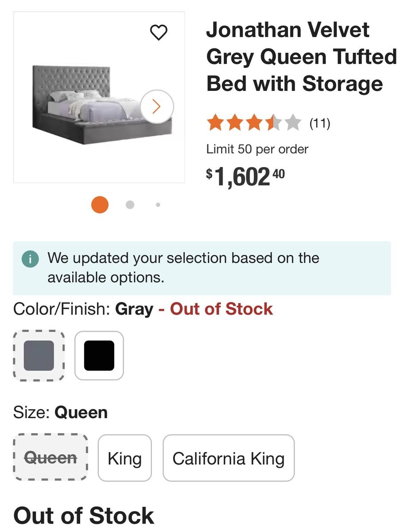404x532 pixels.
Task: Choose the California King size option
Action: coord(228,458)
